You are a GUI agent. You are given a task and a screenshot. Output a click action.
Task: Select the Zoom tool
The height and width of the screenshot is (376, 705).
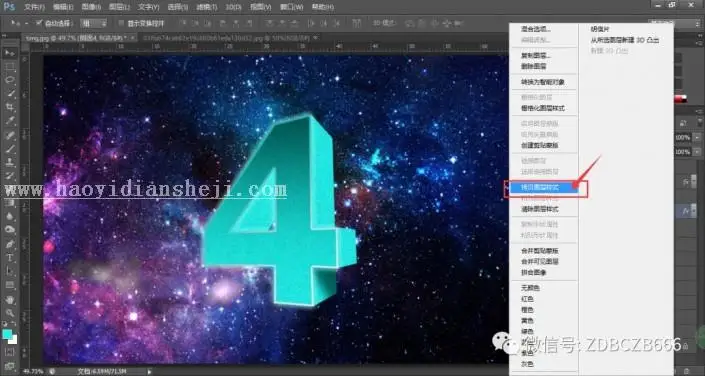(x=9, y=313)
